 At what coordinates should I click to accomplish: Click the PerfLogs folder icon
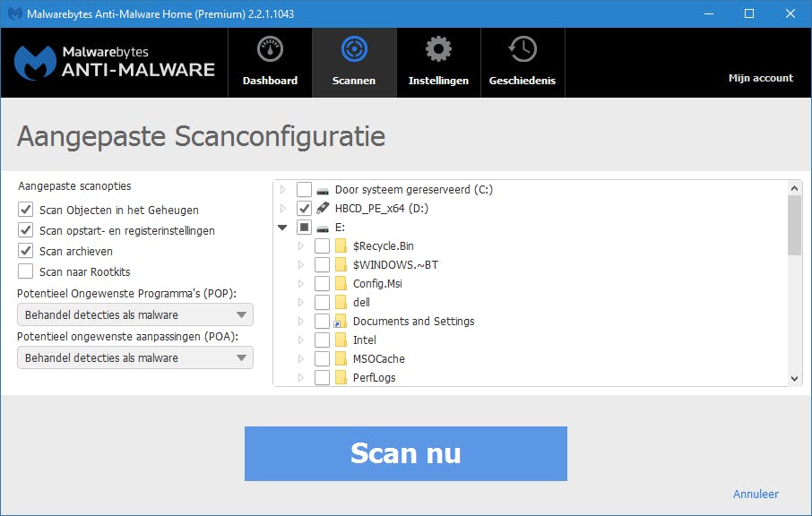341,377
